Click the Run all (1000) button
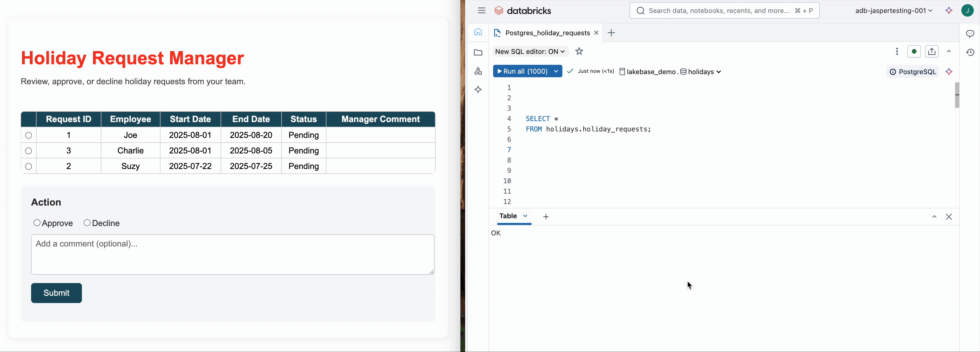980x352 pixels. 522,71
